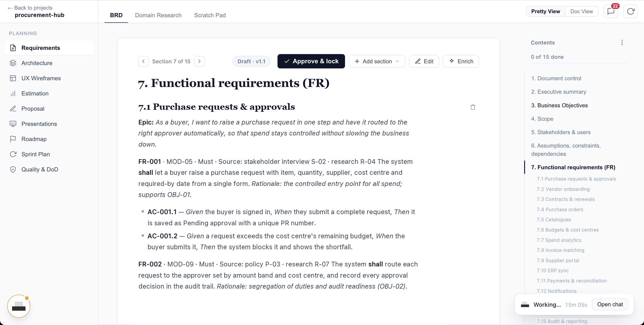The width and height of the screenshot is (644, 325).
Task: Jump to 3. Business Objectives
Action: tap(559, 105)
